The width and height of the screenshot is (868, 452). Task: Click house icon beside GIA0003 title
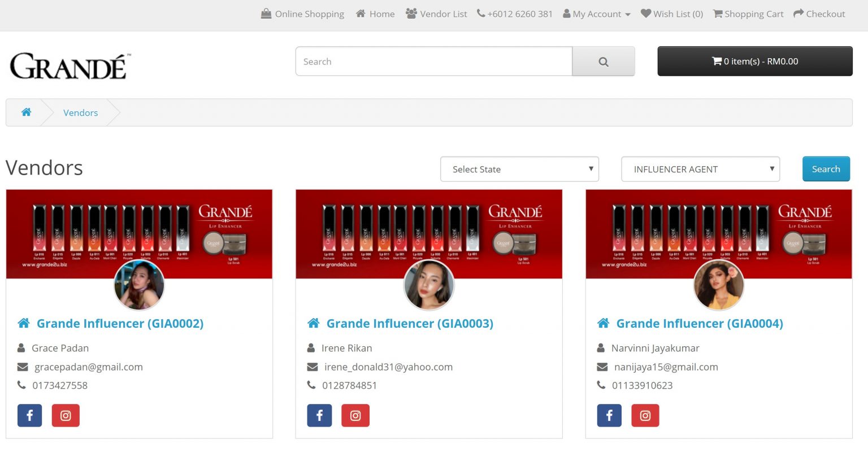coord(314,323)
